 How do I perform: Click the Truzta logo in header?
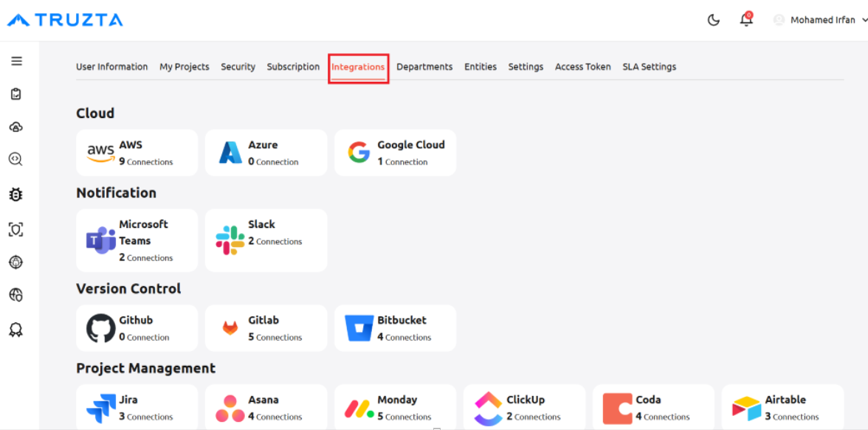pos(65,20)
